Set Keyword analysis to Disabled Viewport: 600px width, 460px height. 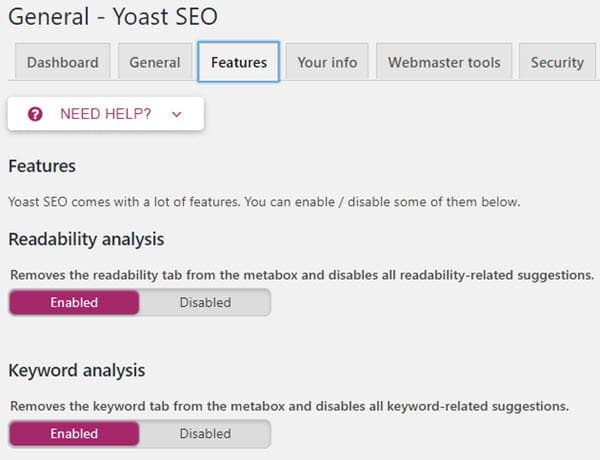click(x=205, y=434)
